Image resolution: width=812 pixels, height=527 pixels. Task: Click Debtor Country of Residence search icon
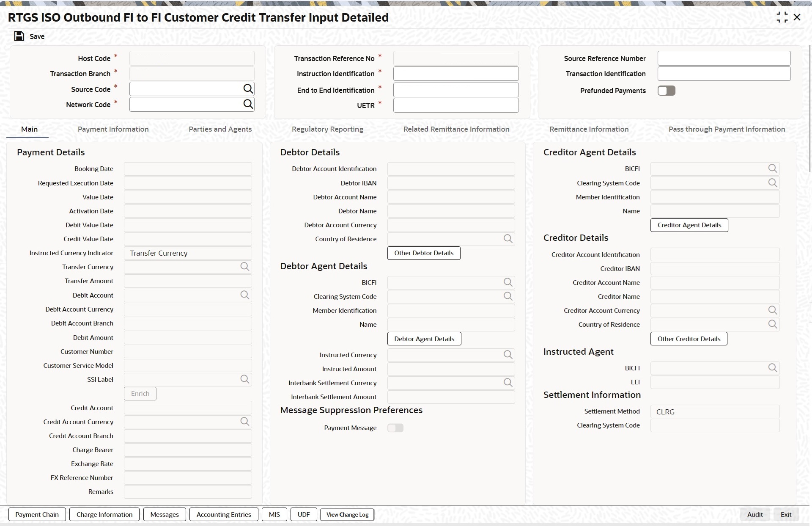tap(507, 239)
